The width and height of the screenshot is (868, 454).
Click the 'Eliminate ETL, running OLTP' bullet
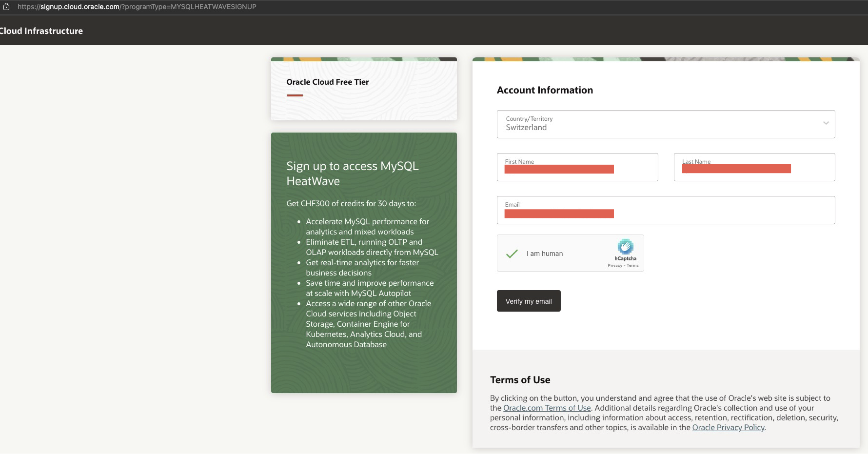tap(372, 247)
